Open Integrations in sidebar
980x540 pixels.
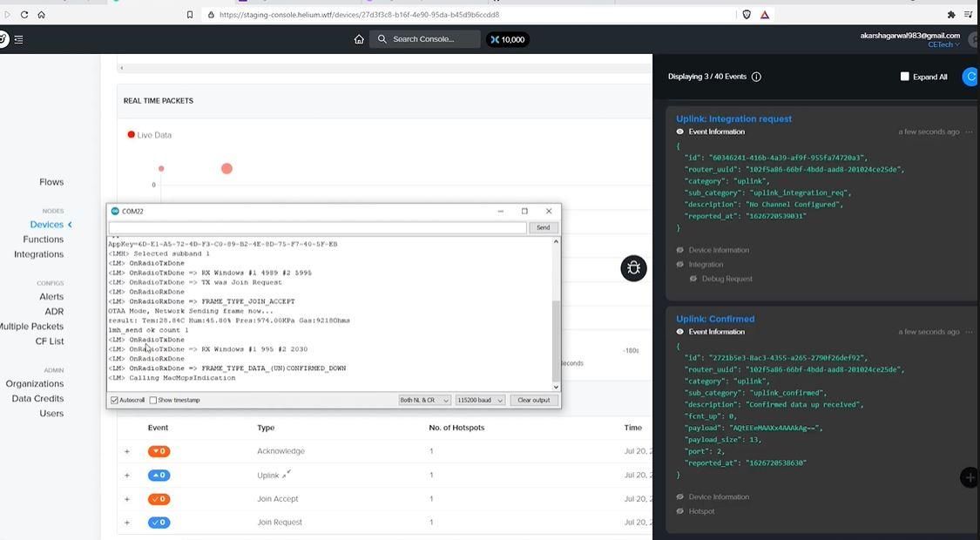[x=38, y=254]
